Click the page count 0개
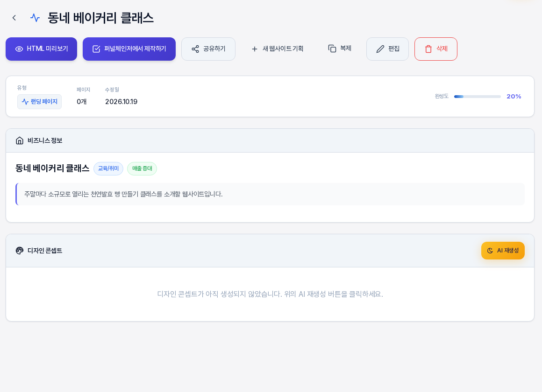The image size is (542, 392). click(82, 102)
